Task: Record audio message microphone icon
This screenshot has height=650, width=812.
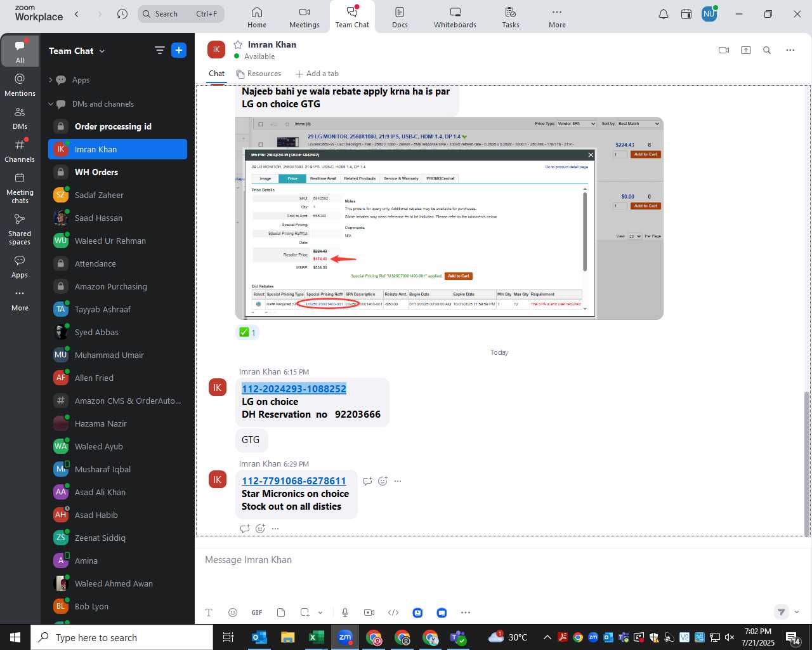Action: pyautogui.click(x=345, y=613)
